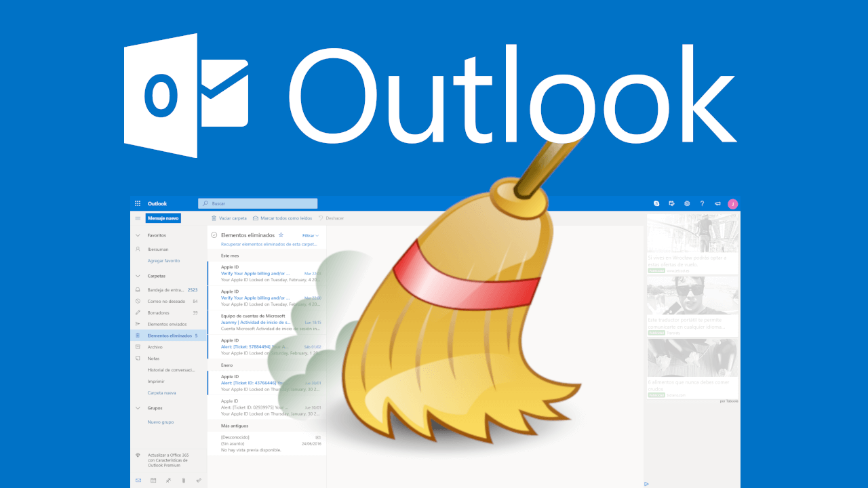Click the Nuevo grupo link
Viewport: 868px width, 488px height.
point(161,422)
